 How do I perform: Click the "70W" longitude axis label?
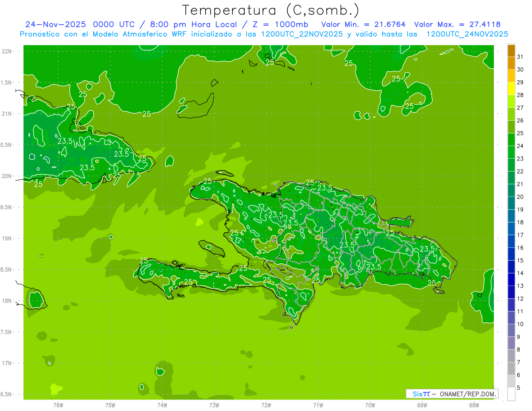(x=370, y=405)
